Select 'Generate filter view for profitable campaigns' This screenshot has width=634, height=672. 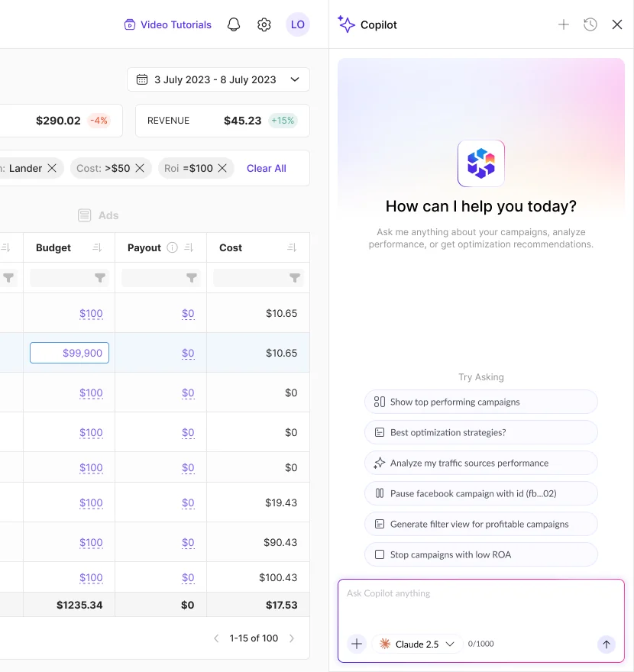click(481, 524)
